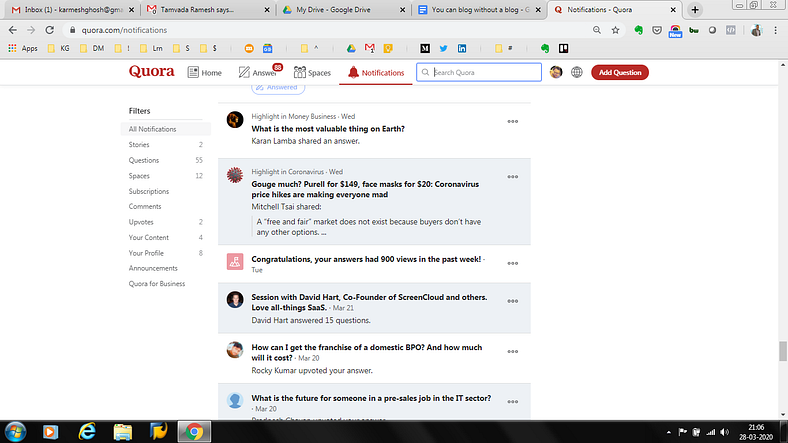Viewport: 788px width, 443px height.
Task: Filter notifications by Upvotes
Action: click(166, 222)
